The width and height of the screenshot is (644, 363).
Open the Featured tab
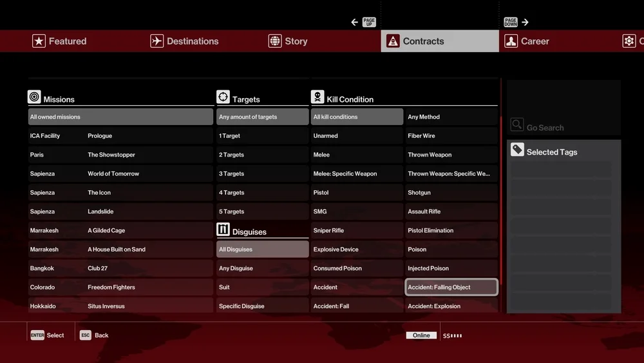59,41
